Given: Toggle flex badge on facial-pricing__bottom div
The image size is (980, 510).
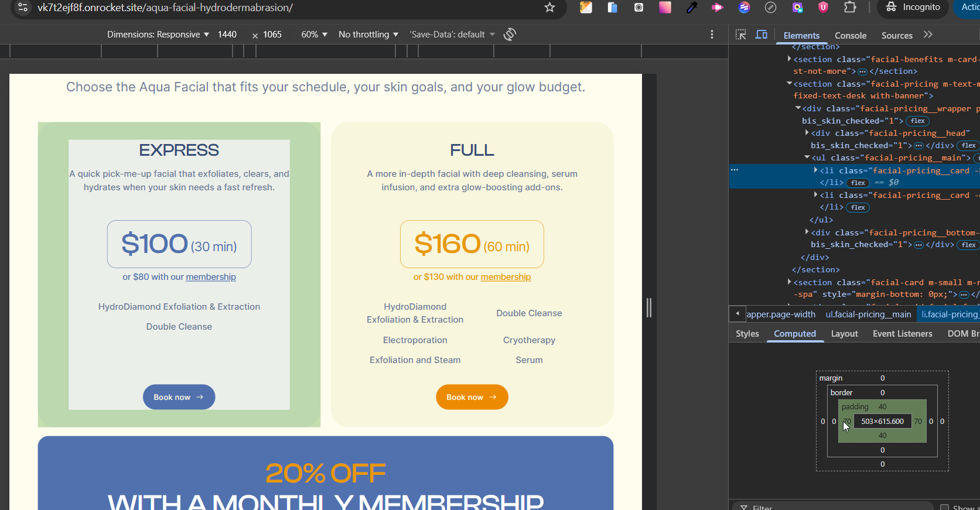Looking at the screenshot, I should (x=968, y=245).
